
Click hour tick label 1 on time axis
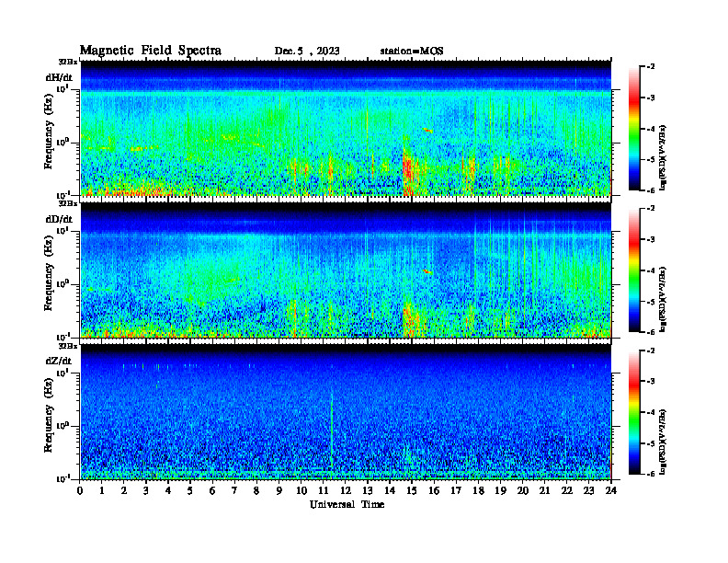tap(102, 491)
